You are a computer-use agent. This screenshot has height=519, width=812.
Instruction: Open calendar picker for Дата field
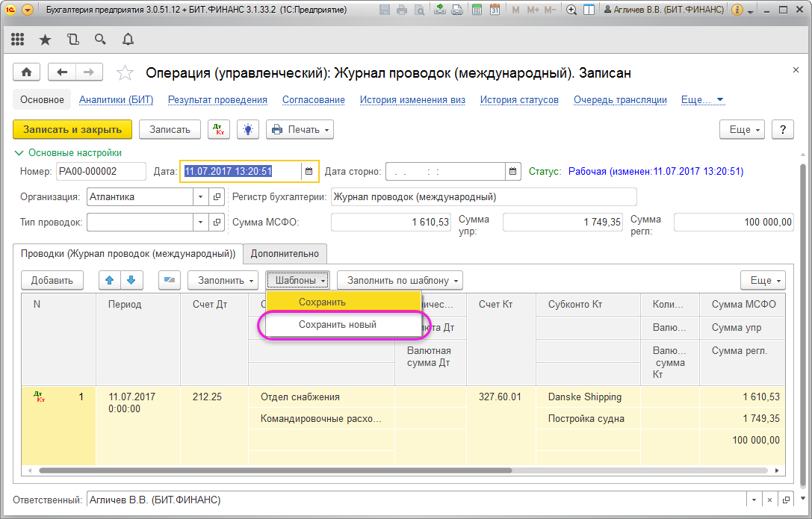tap(309, 171)
